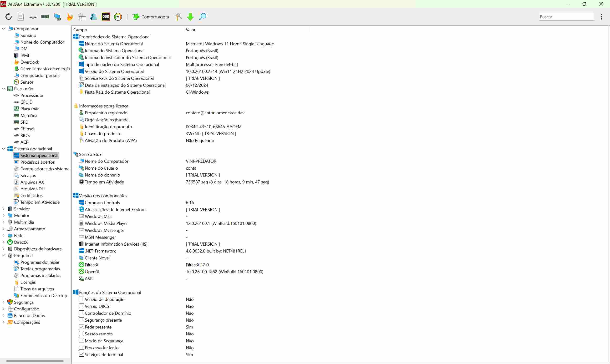
Task: Open the user/support toolbar icon
Action: coord(94,17)
